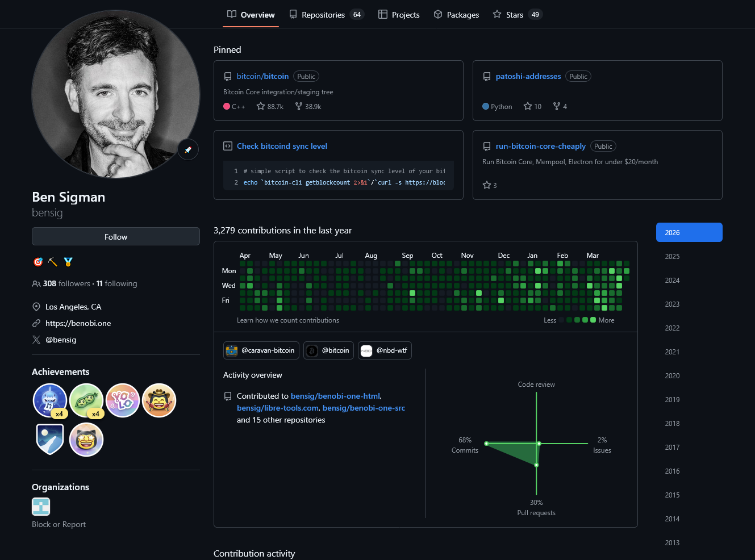Click the Pair Extraordinaire peas badge
Viewport: 755px width, 560px height.
click(86, 400)
